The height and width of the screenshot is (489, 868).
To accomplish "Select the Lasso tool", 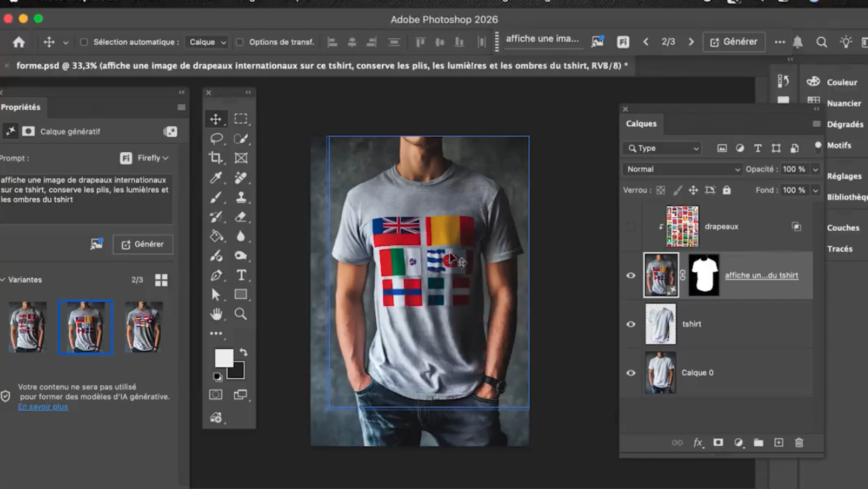I will tap(216, 138).
